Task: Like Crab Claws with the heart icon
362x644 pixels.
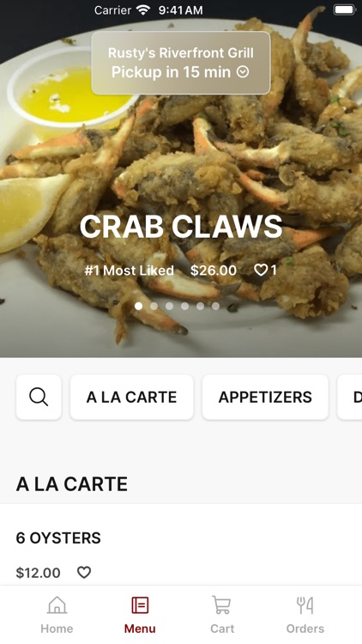Action: 261,270
